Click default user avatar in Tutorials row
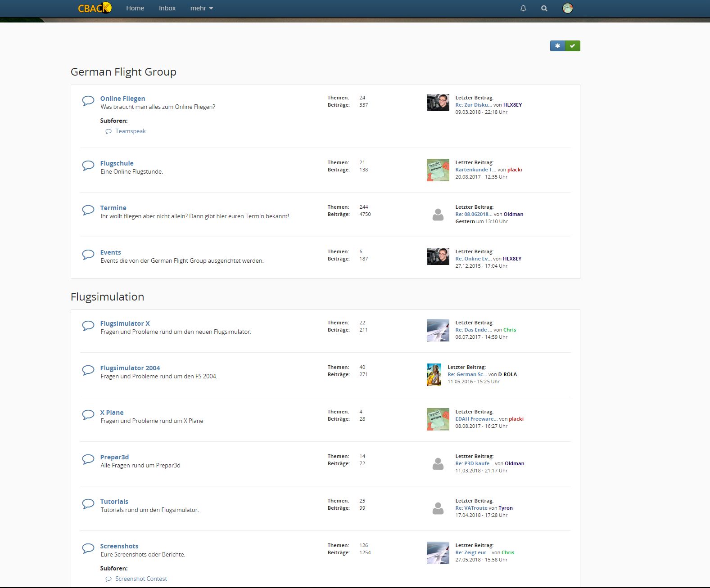 click(x=438, y=508)
